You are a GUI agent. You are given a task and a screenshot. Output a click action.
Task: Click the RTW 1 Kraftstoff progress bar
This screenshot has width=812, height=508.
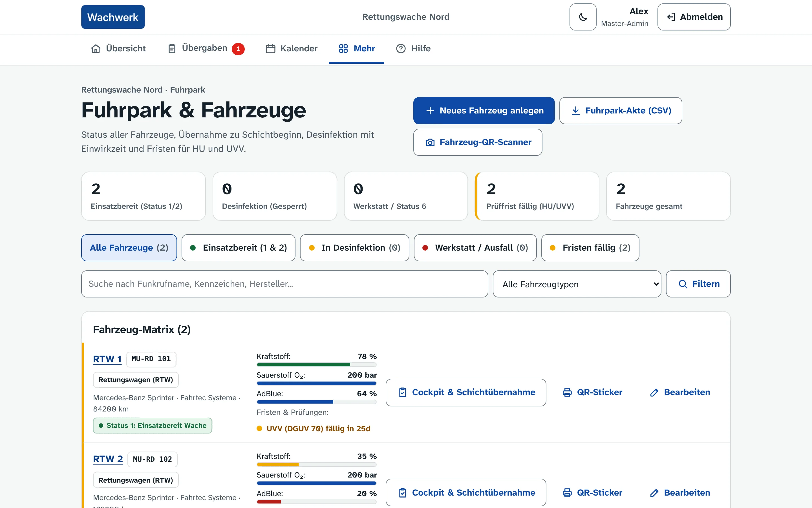tap(316, 365)
